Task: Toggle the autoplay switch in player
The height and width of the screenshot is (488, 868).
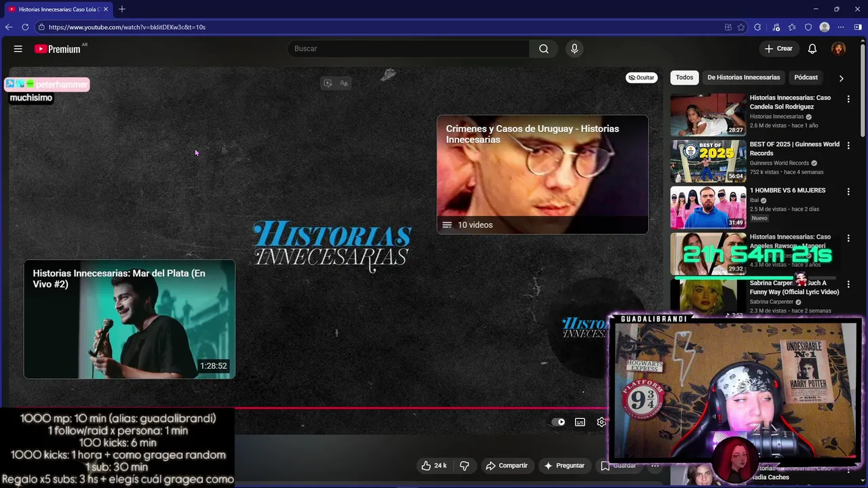Action: coord(558,422)
